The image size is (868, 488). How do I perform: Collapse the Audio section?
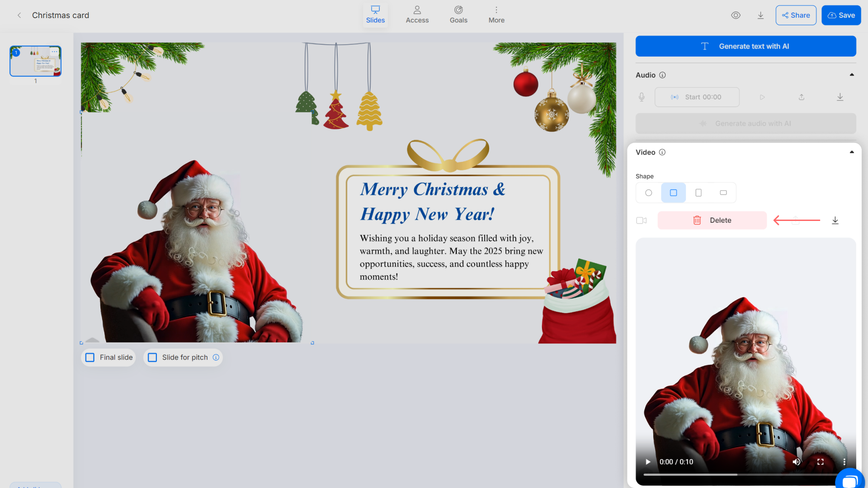(852, 75)
